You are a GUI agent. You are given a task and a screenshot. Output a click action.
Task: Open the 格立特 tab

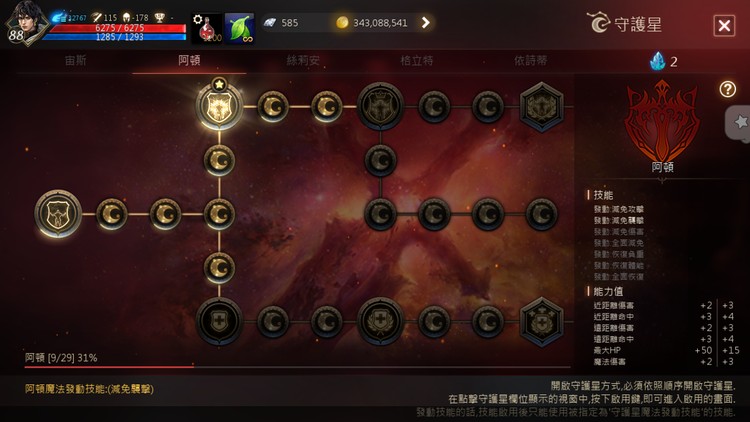tap(417, 61)
